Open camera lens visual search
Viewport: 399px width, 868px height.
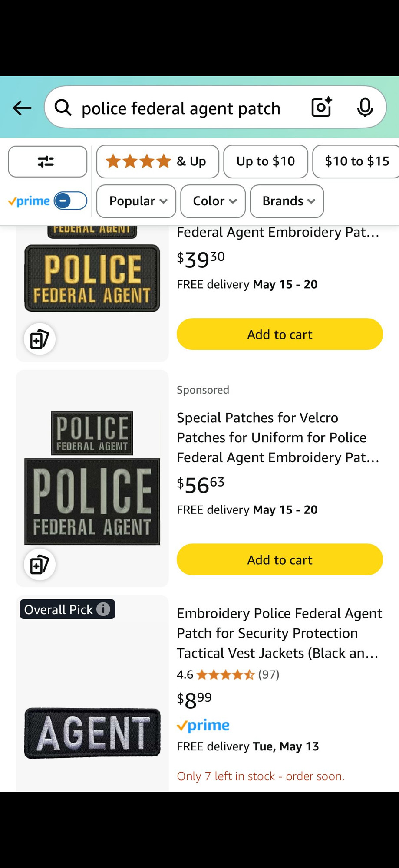point(321,107)
